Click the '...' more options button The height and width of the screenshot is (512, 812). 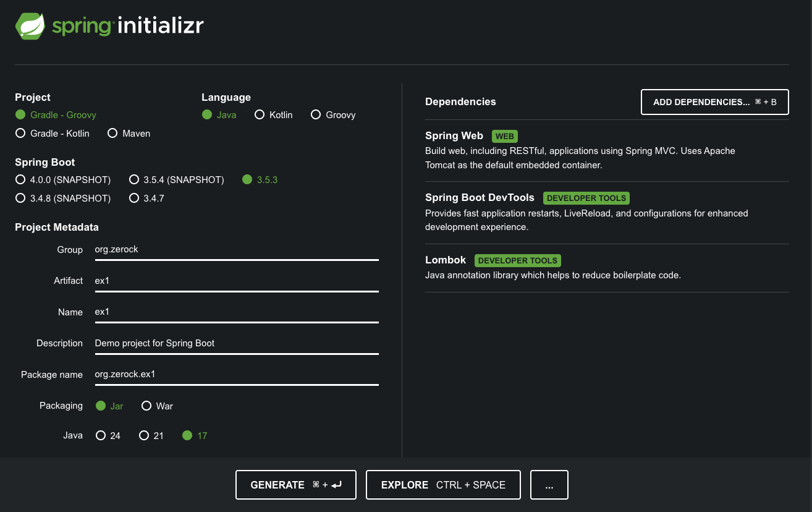click(549, 485)
